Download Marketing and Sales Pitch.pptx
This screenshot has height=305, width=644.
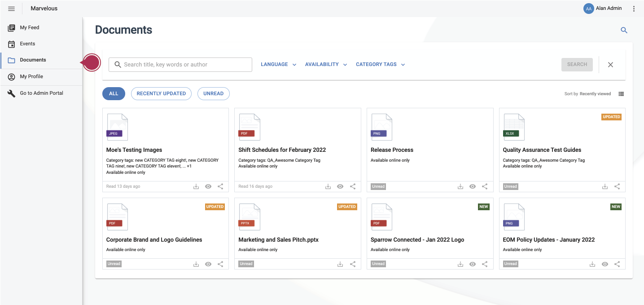tap(340, 264)
